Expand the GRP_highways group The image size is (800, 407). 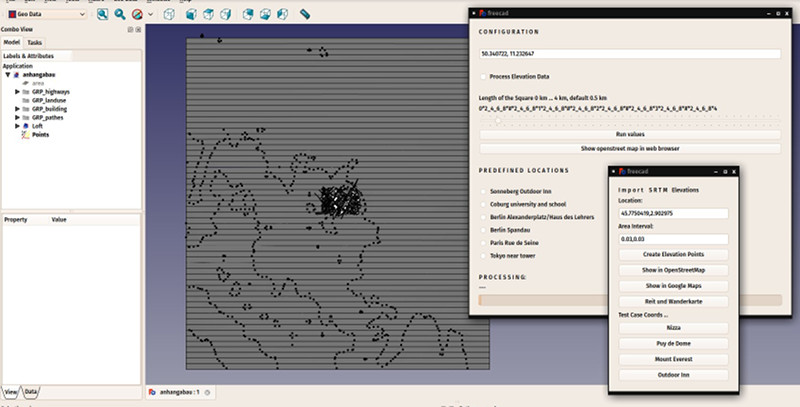(18, 91)
